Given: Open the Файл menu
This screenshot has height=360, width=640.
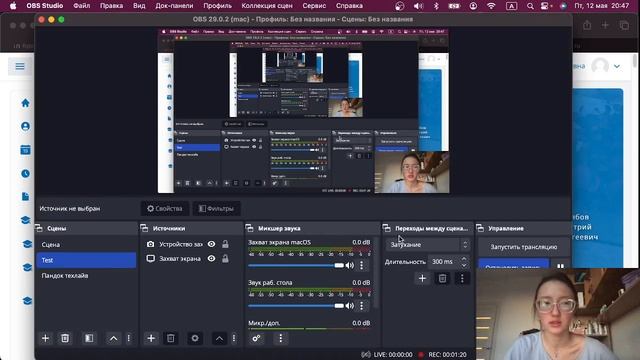Looking at the screenshot, I should coord(81,6).
